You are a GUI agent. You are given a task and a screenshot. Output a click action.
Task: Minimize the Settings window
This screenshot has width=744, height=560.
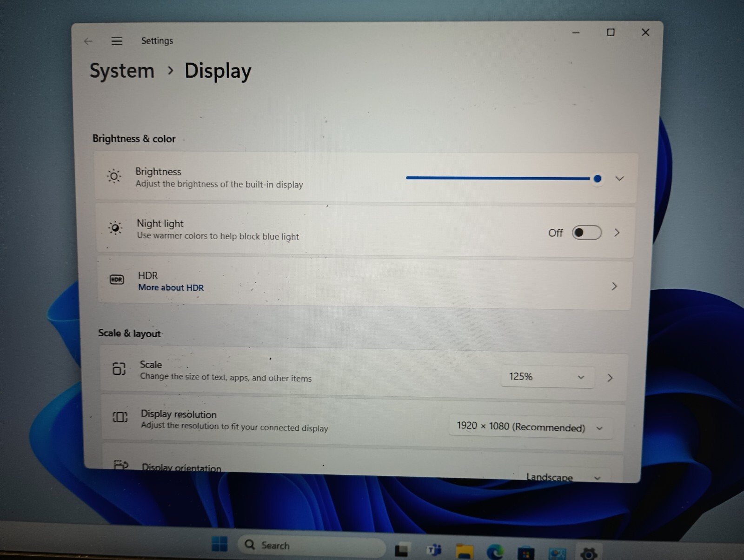tap(576, 33)
